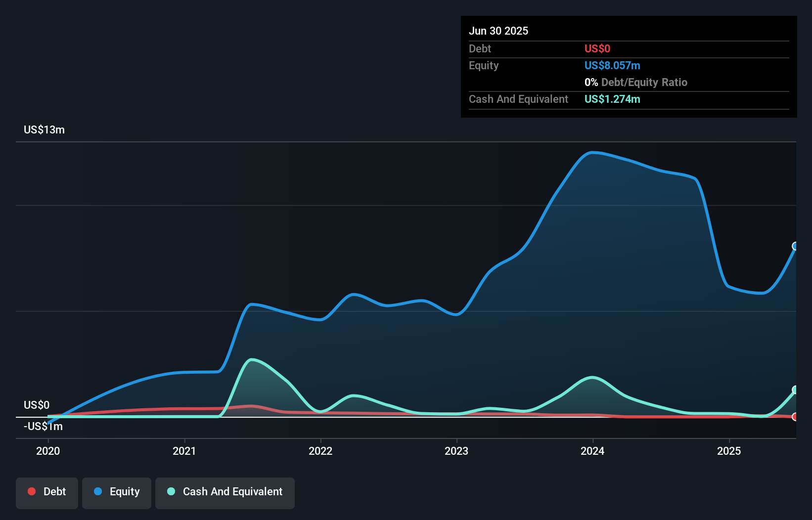The image size is (812, 520).
Task: Click the 2020 axis label
Action: [x=47, y=451]
